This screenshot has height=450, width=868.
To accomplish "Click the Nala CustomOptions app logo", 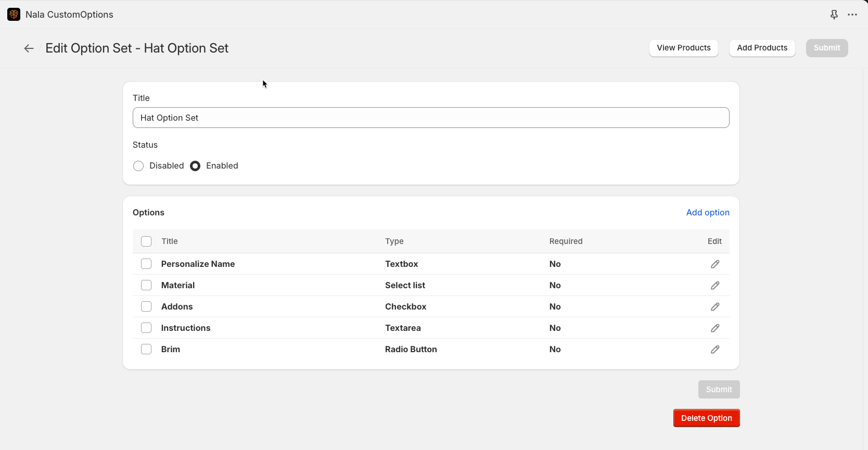I will point(14,15).
